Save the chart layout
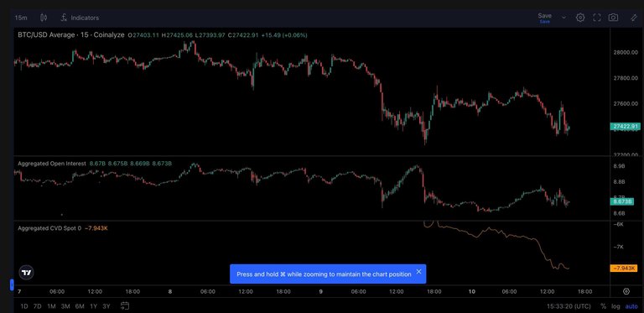 (544, 18)
